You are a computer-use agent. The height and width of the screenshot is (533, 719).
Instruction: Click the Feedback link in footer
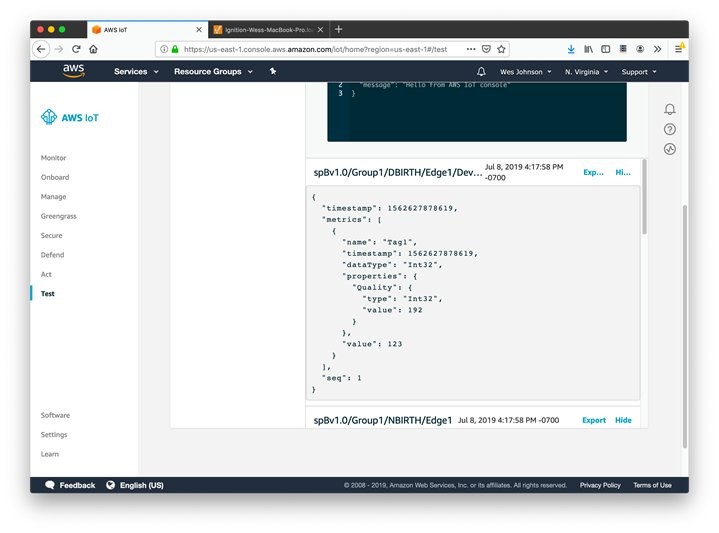click(x=77, y=485)
